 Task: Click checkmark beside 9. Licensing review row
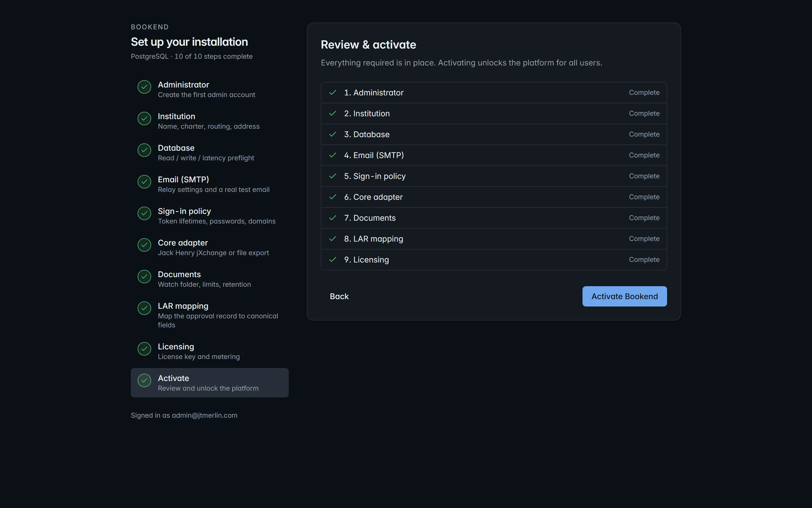(x=332, y=259)
